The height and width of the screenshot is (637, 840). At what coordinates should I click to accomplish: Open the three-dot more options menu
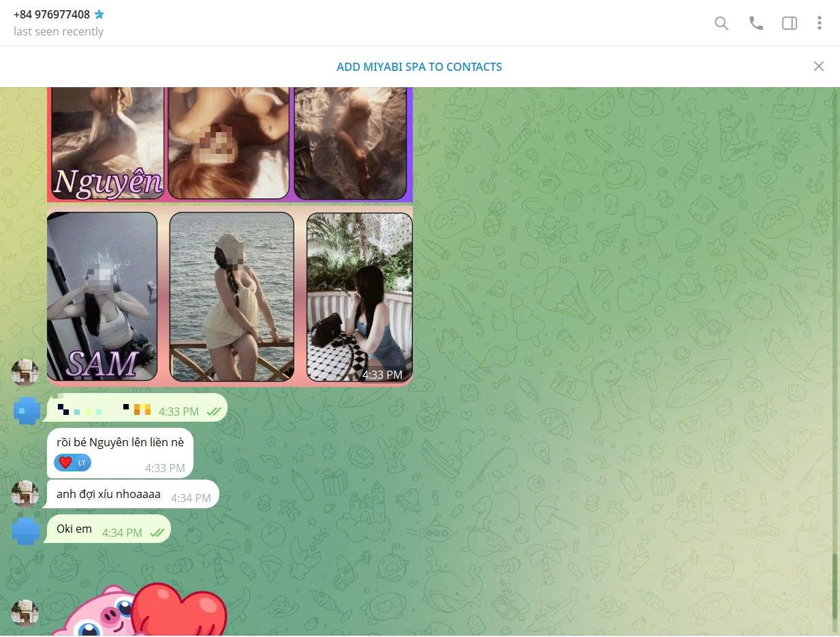click(819, 23)
